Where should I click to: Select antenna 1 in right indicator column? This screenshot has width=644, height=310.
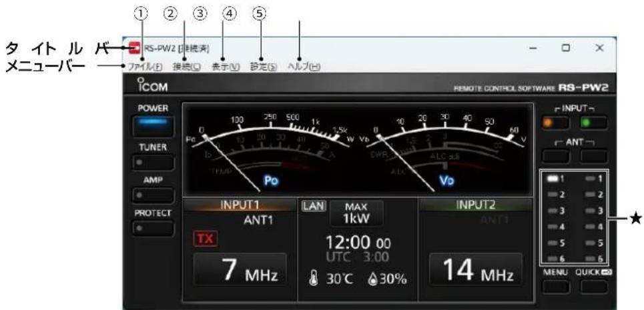pyautogui.click(x=593, y=179)
